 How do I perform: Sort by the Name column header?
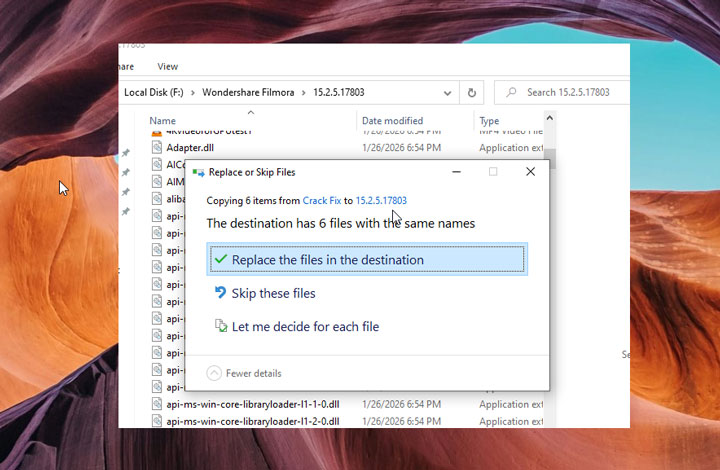click(163, 121)
